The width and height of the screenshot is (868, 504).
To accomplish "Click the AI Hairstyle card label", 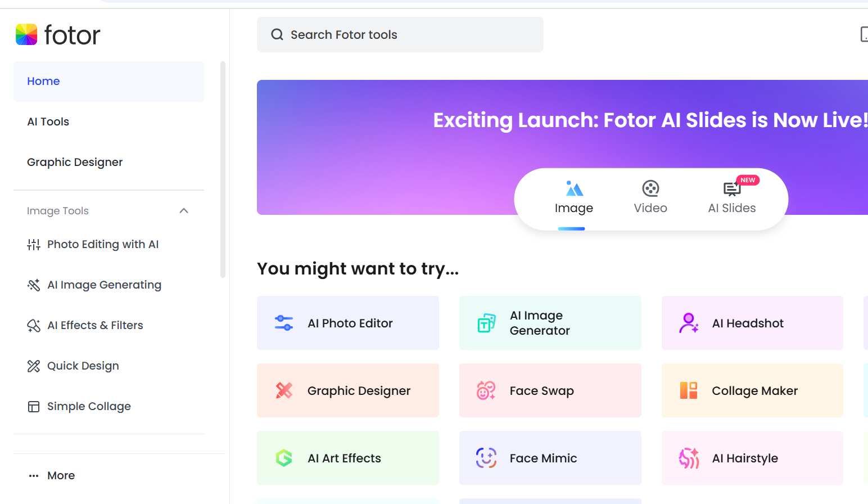I will 745,458.
